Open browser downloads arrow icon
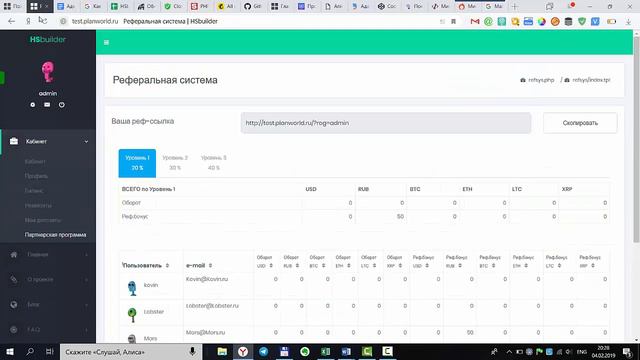Image resolution: width=640 pixels, height=360 pixels. (x=629, y=21)
